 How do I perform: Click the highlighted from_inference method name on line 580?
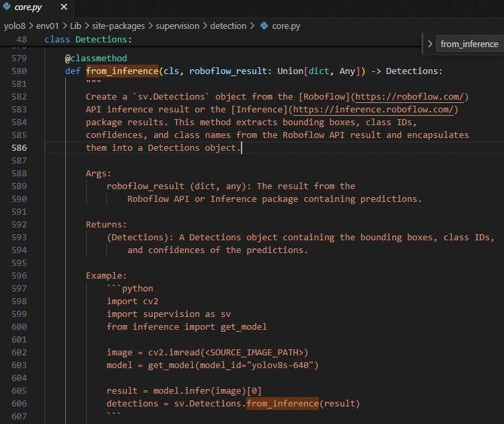(122, 71)
